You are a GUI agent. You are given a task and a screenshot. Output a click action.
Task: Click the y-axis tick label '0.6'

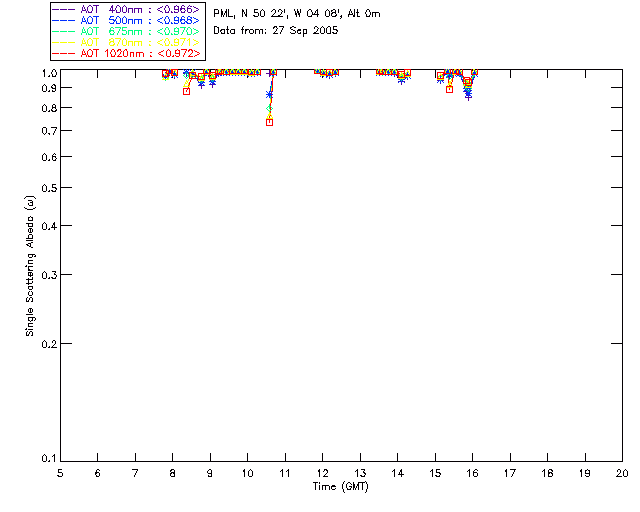coord(49,157)
